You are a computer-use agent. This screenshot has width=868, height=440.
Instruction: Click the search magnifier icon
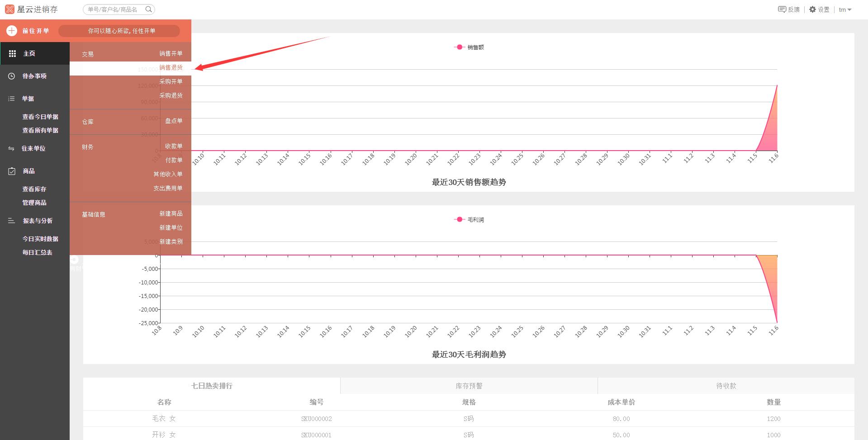pyautogui.click(x=148, y=9)
